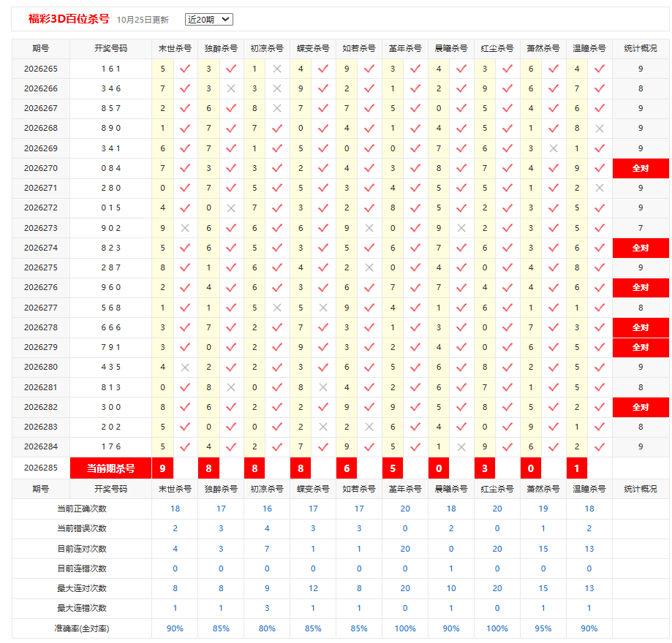This screenshot has width=672, height=643.
Task: Select the 目前连错次数 row label
Action: [82, 569]
